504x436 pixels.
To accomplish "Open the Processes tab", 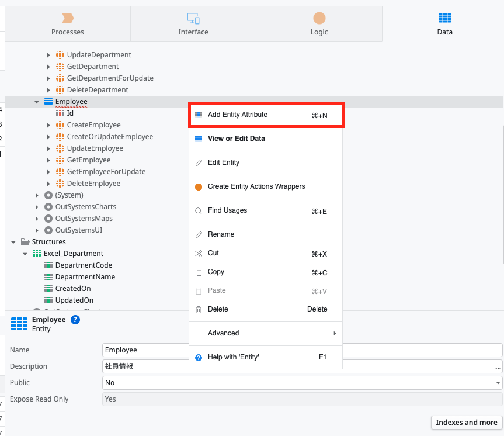I will tap(68, 24).
